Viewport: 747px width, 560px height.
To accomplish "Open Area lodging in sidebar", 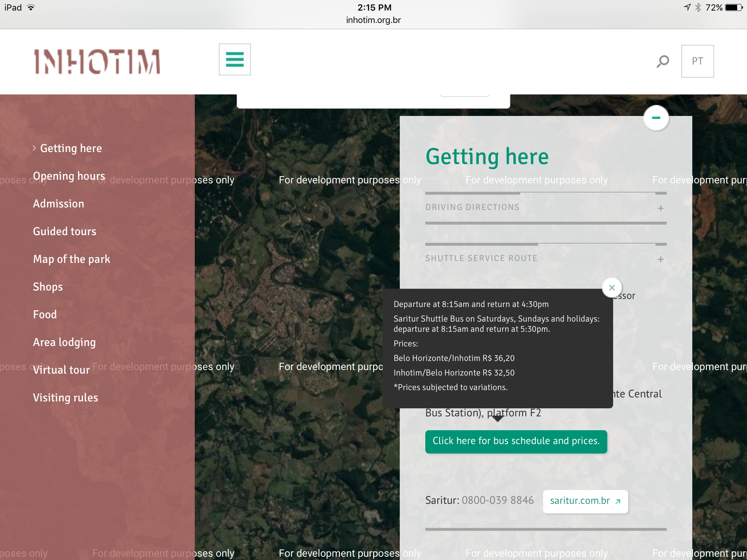I will 64,342.
